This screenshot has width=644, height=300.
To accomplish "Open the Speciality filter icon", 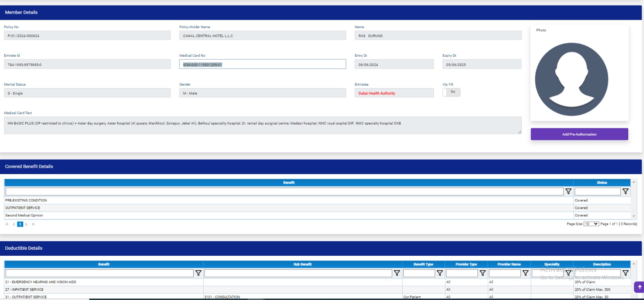I will tap(568, 273).
